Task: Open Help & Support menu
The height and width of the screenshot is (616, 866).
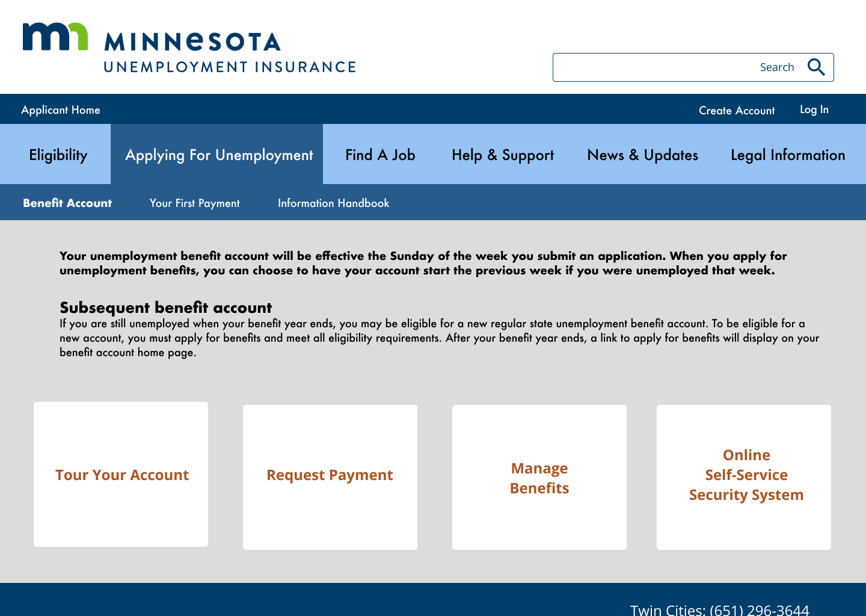Action: (503, 155)
